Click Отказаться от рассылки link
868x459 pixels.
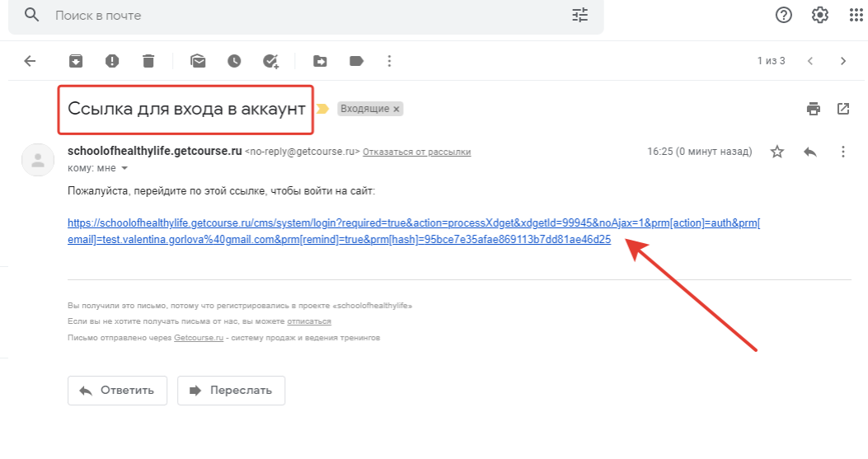(417, 152)
